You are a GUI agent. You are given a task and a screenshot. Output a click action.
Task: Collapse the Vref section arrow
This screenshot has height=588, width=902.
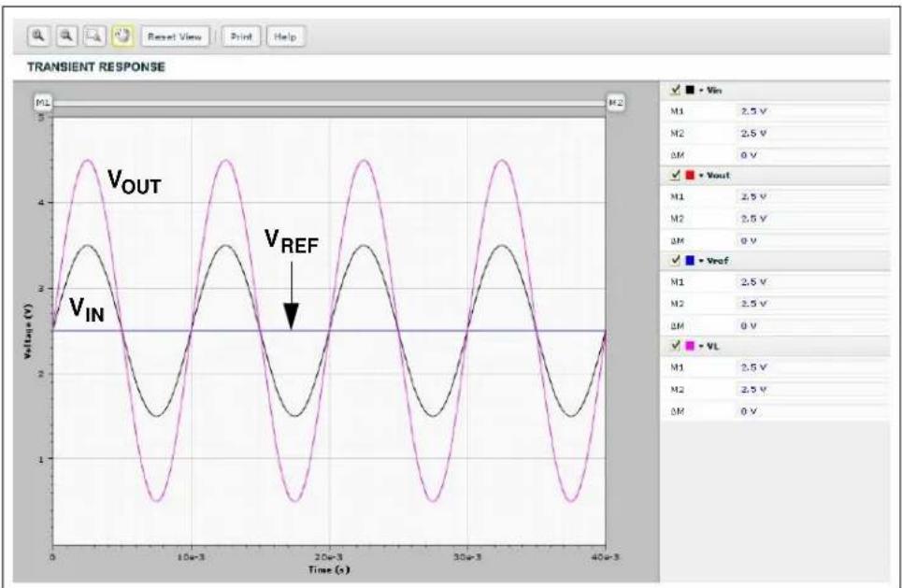701,261
